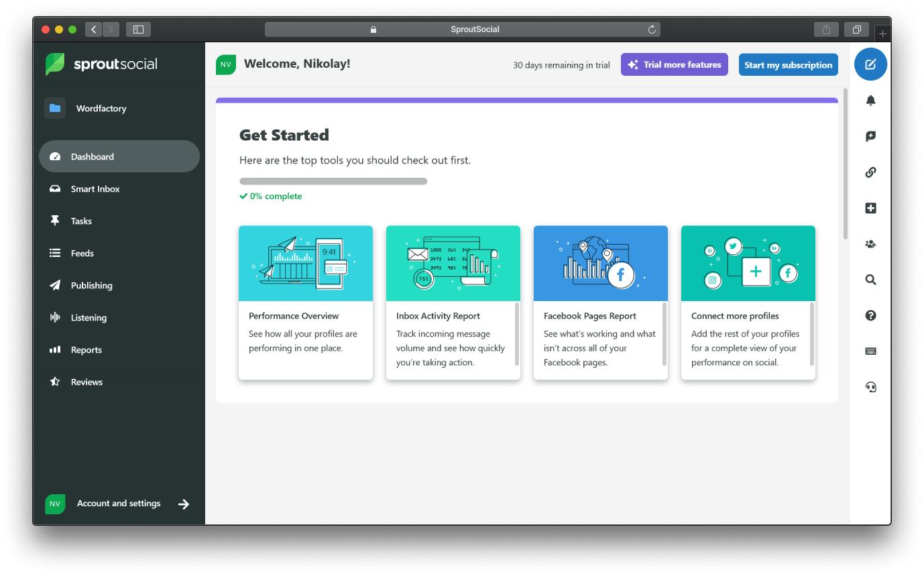
Task: Click the Smart Inbox tray icon
Action: (55, 189)
